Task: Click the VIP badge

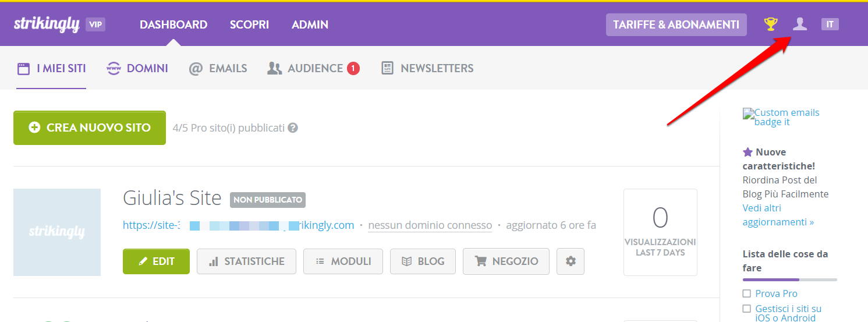Action: (95, 24)
